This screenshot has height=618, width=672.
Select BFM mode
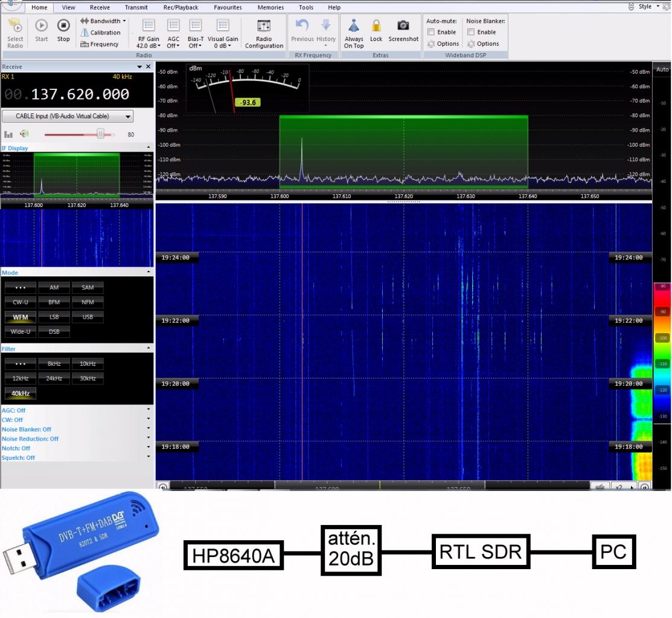pyautogui.click(x=54, y=302)
